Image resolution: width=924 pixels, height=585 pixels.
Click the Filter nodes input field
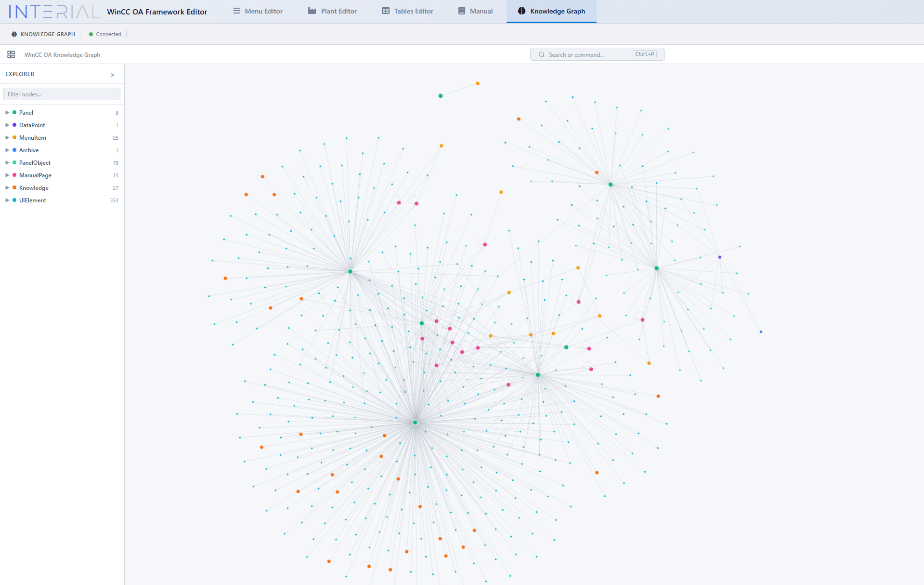(x=61, y=93)
